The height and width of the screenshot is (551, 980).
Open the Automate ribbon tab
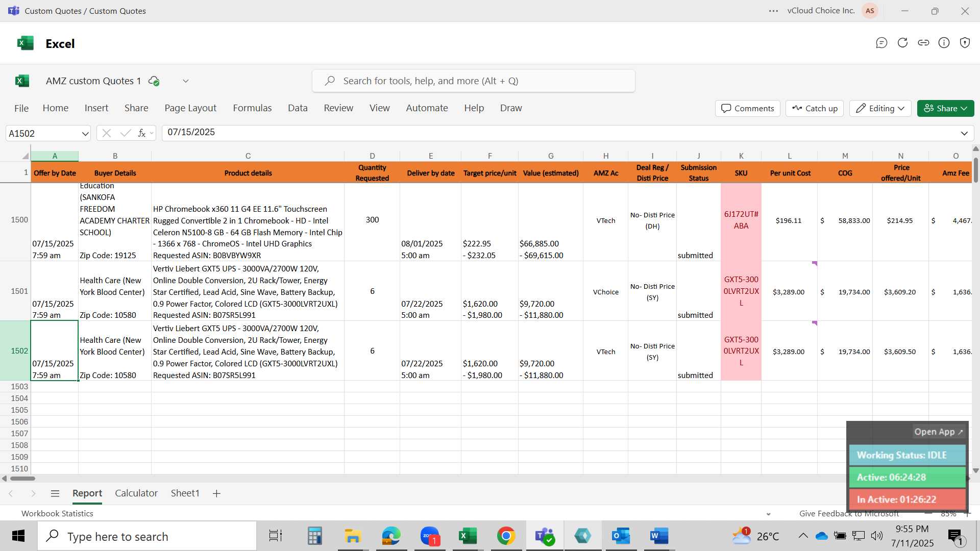tap(427, 108)
